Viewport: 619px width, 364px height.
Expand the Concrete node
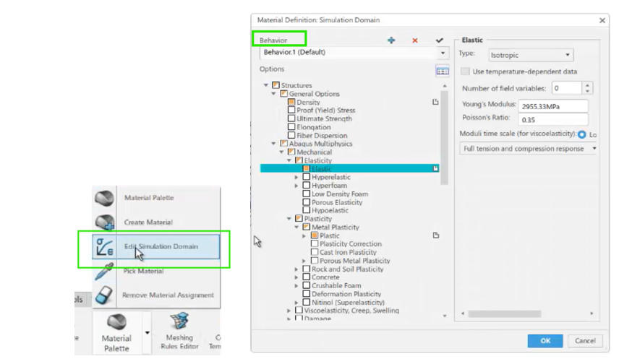[296, 277]
